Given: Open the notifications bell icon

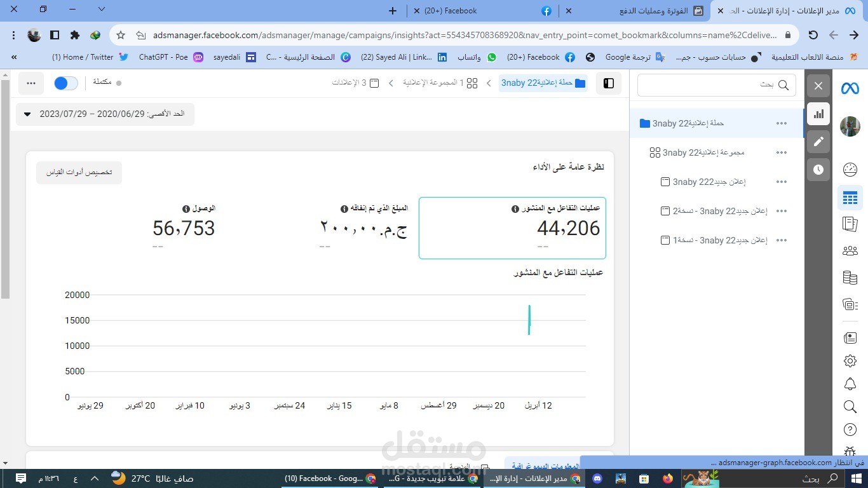Looking at the screenshot, I should tap(850, 384).
